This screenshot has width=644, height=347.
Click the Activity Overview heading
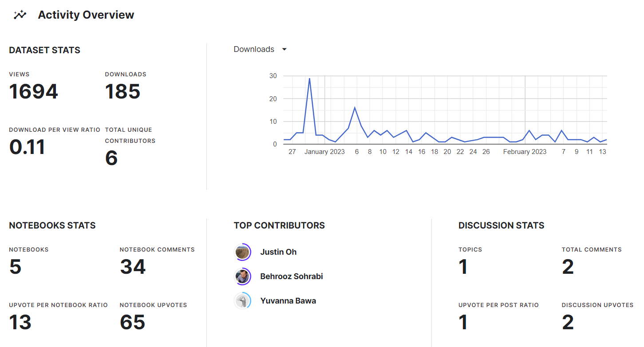(x=86, y=15)
